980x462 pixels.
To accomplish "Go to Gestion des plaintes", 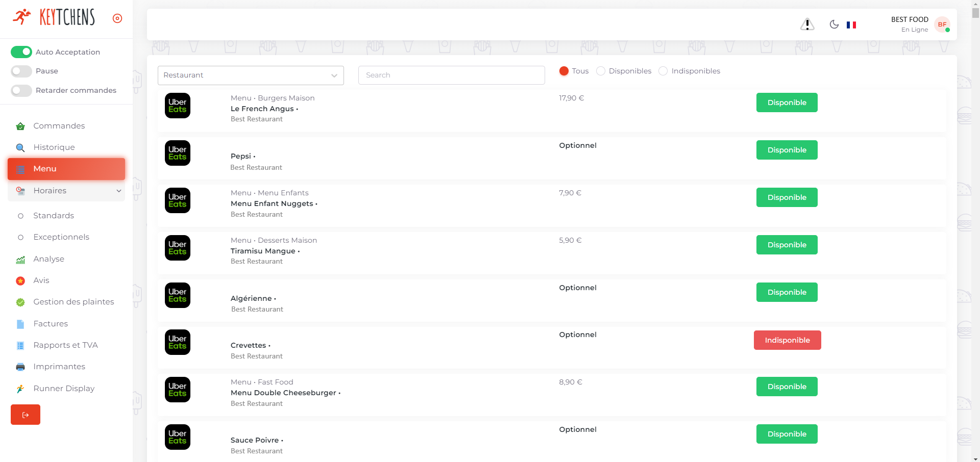I will tap(73, 302).
